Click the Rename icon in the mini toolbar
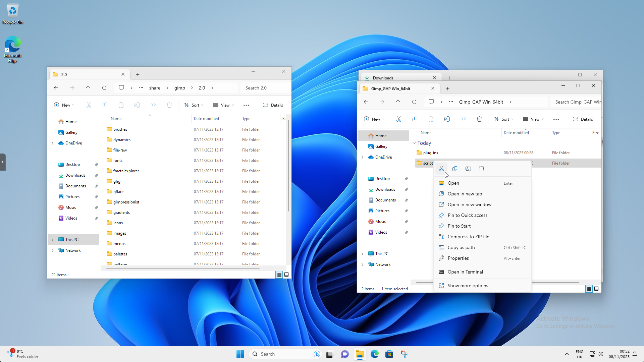Viewport: 644px width, 362px height. [x=468, y=169]
